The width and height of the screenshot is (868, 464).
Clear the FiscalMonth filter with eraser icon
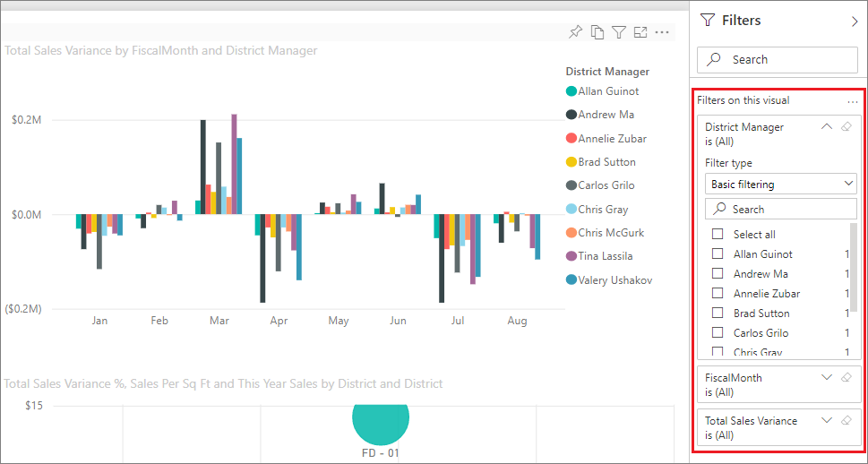[847, 378]
